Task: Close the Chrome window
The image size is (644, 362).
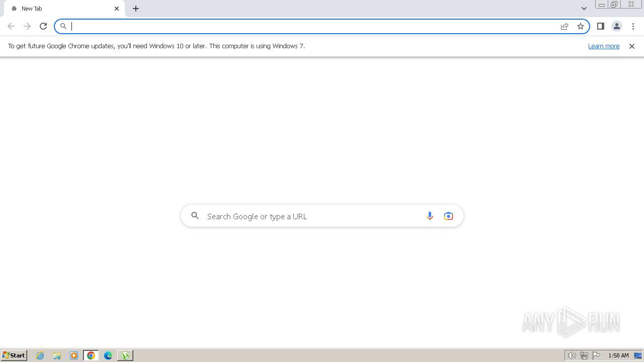Action: [x=631, y=5]
